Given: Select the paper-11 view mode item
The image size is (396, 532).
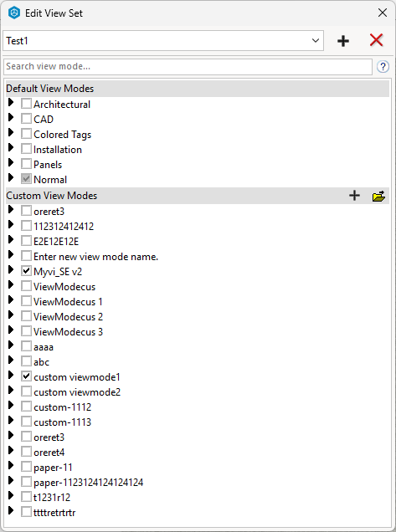Looking at the screenshot, I should click(x=53, y=468).
